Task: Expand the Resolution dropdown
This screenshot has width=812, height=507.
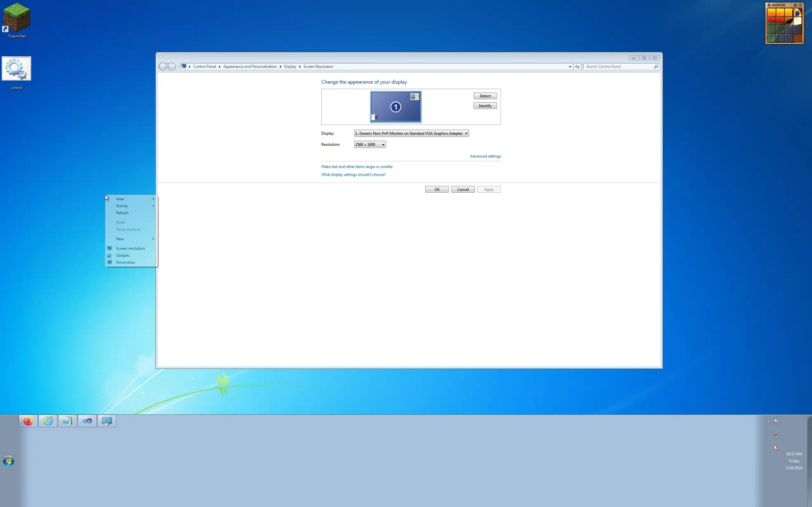Action: coord(370,144)
